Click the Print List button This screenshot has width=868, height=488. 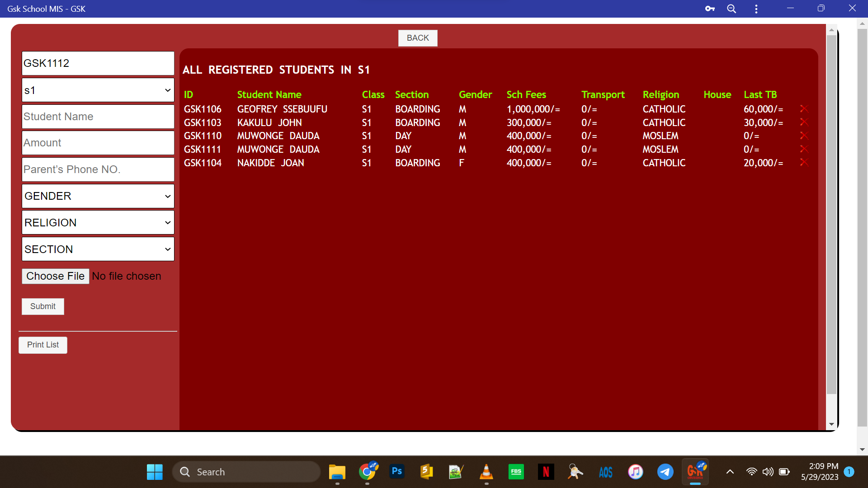point(43,345)
